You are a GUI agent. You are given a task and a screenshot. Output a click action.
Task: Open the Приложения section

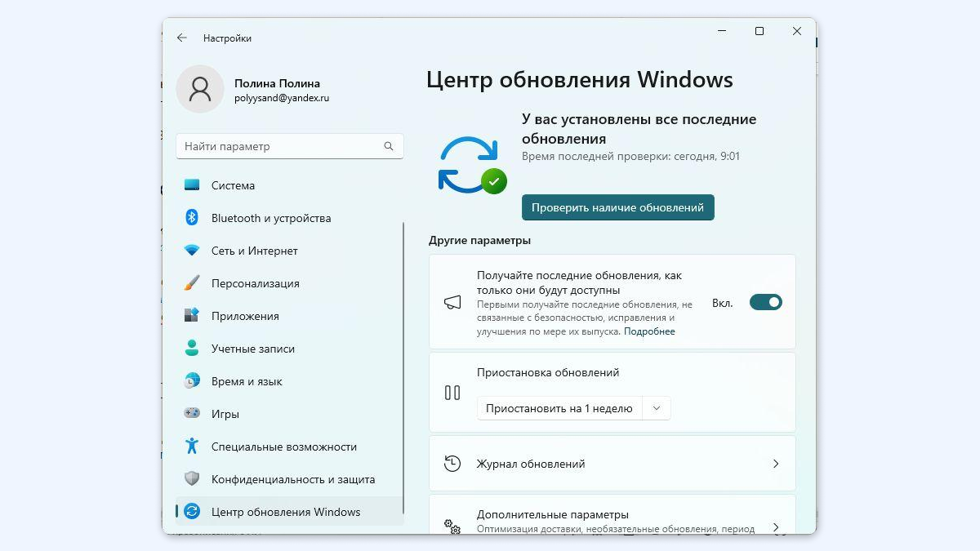pos(289,316)
